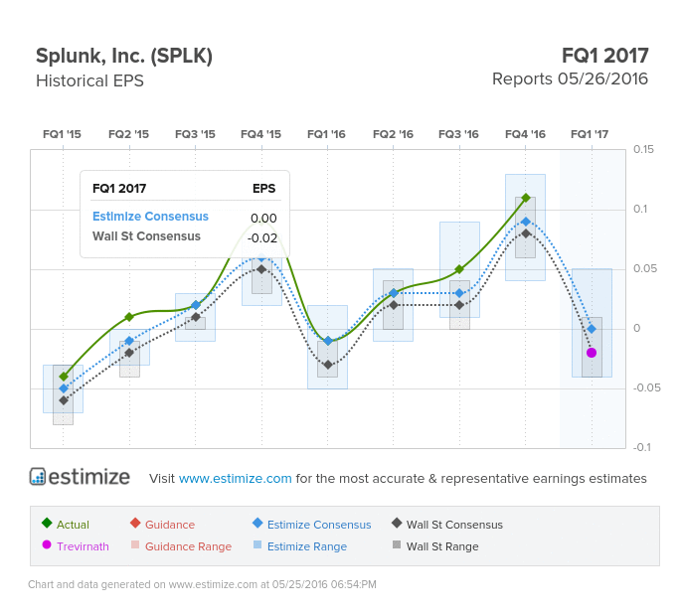This screenshot has height=616, width=681.
Task: Click the blue Estimize point in FQ2 '16
Action: click(394, 293)
